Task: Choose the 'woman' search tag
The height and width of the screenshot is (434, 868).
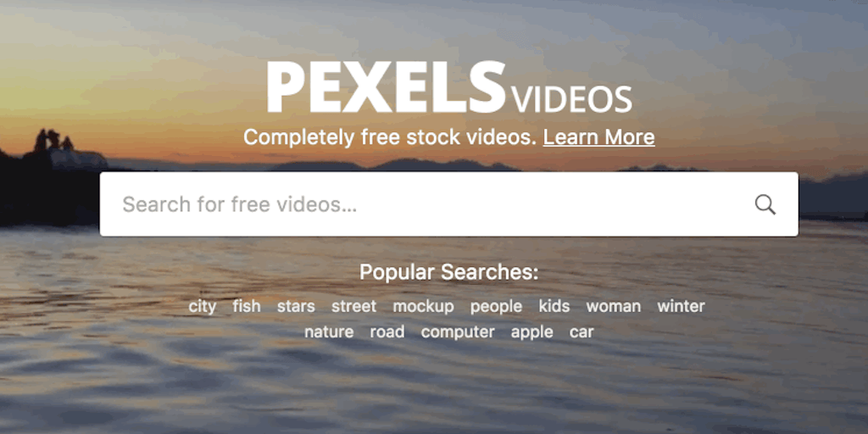Action: pos(614,306)
